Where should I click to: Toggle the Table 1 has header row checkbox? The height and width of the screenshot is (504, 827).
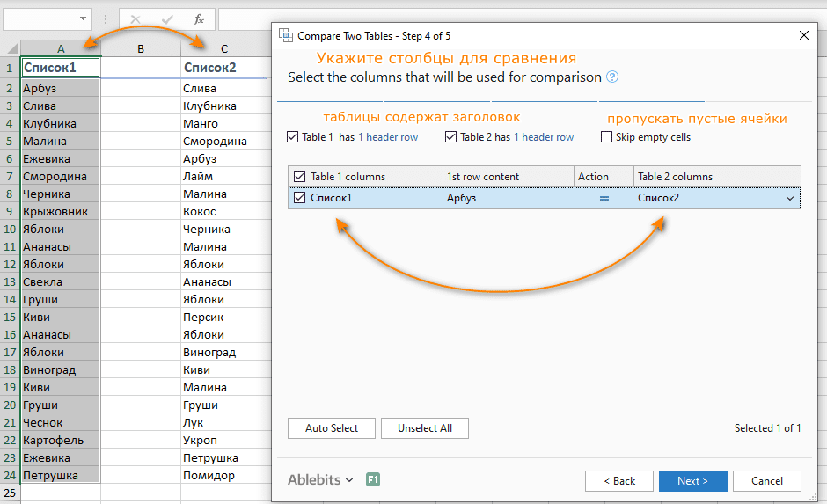pos(293,137)
